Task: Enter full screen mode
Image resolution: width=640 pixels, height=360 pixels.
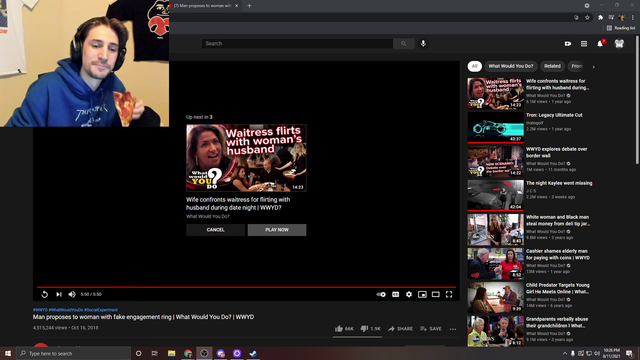Action: (x=449, y=294)
